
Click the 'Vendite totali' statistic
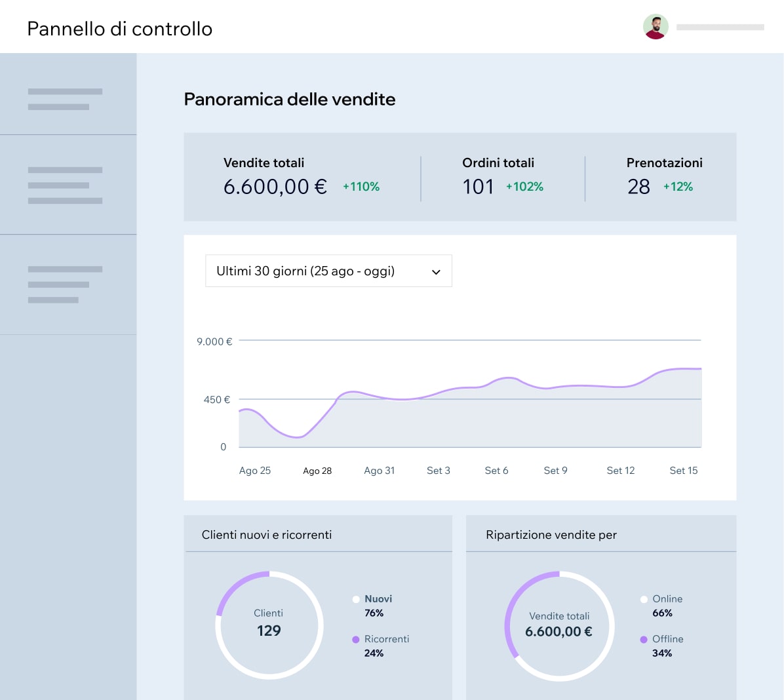click(264, 163)
